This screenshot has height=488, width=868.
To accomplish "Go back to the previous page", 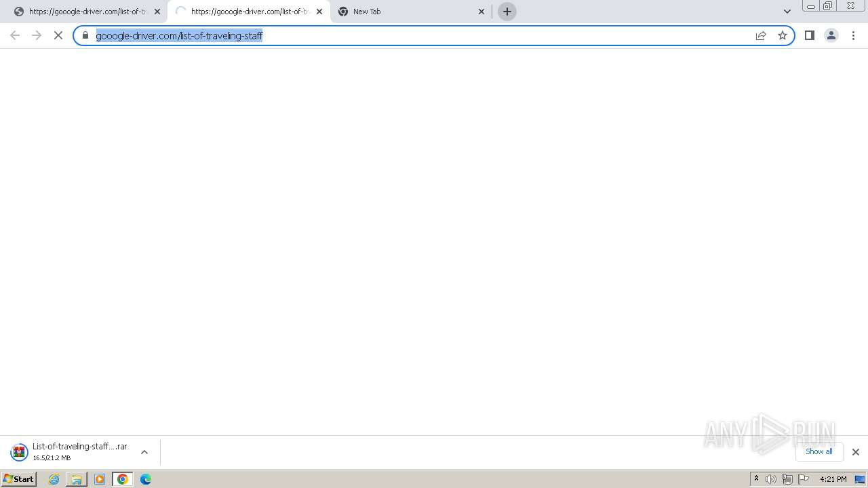I will click(15, 35).
